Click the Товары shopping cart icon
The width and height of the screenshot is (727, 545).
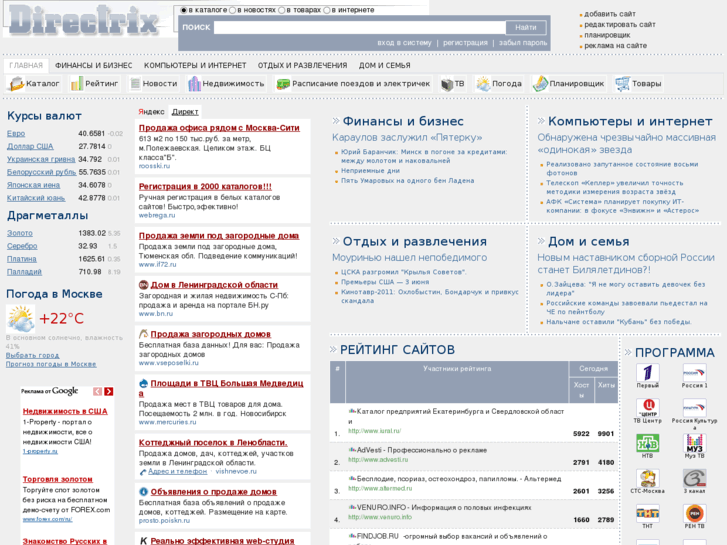tap(622, 84)
